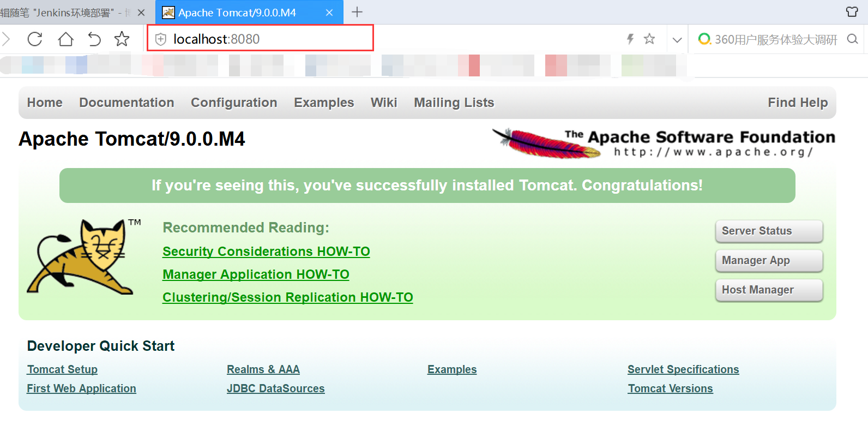Close the Apache Tomcat tab
This screenshot has width=868, height=425.
329,13
